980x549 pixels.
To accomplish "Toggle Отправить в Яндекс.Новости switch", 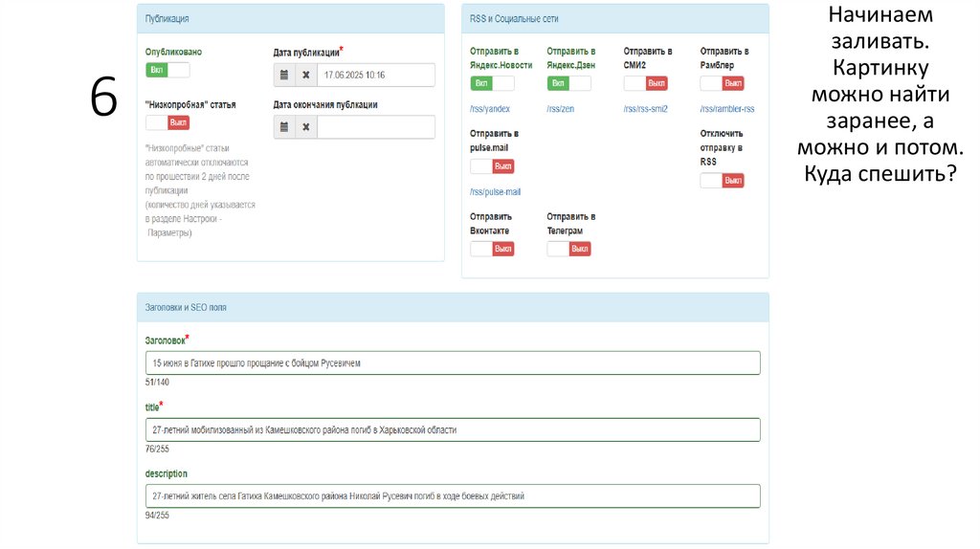I will coord(493,83).
